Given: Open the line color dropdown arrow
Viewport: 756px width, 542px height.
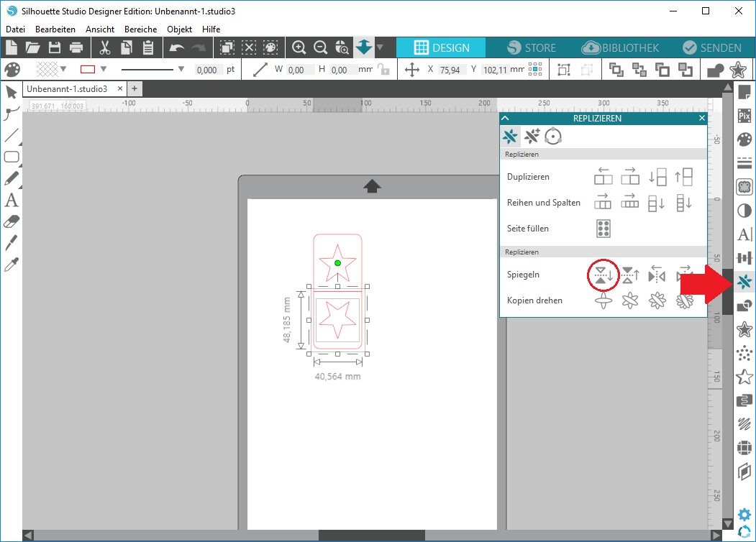Looking at the screenshot, I should [103, 70].
